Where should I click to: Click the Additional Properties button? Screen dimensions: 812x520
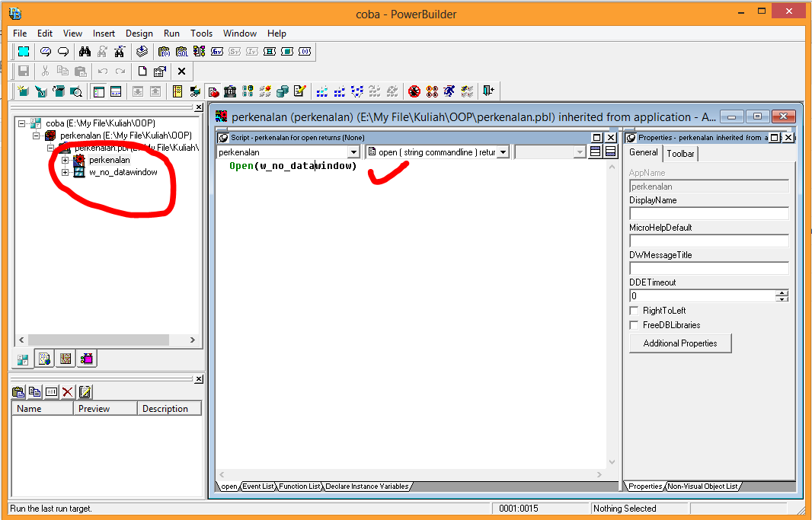[x=680, y=343]
